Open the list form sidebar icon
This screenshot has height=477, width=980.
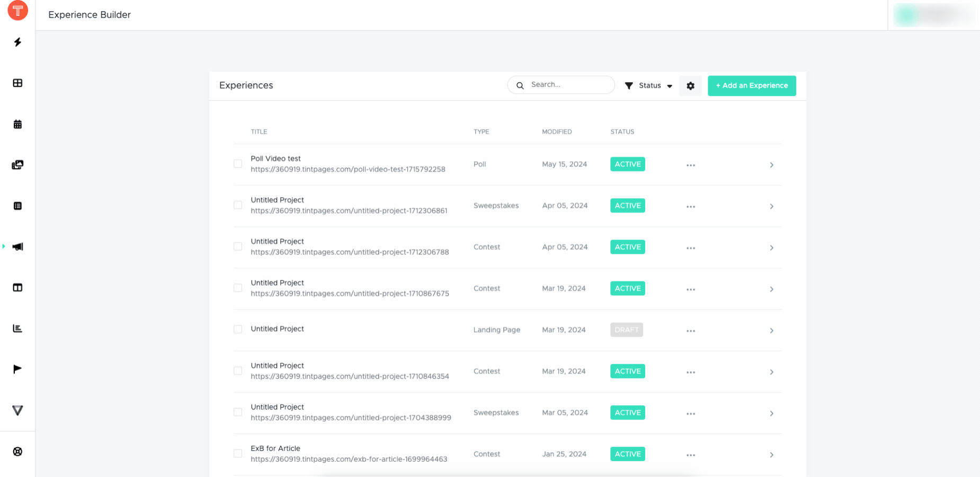[17, 206]
